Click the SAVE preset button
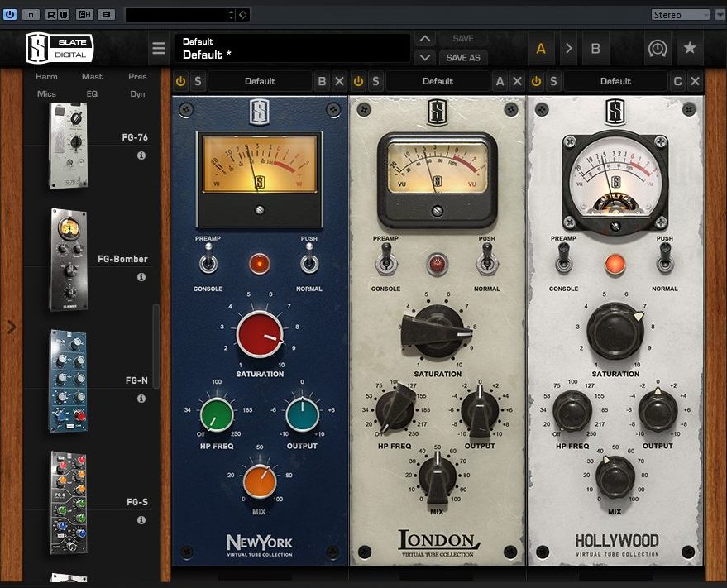 pos(462,39)
